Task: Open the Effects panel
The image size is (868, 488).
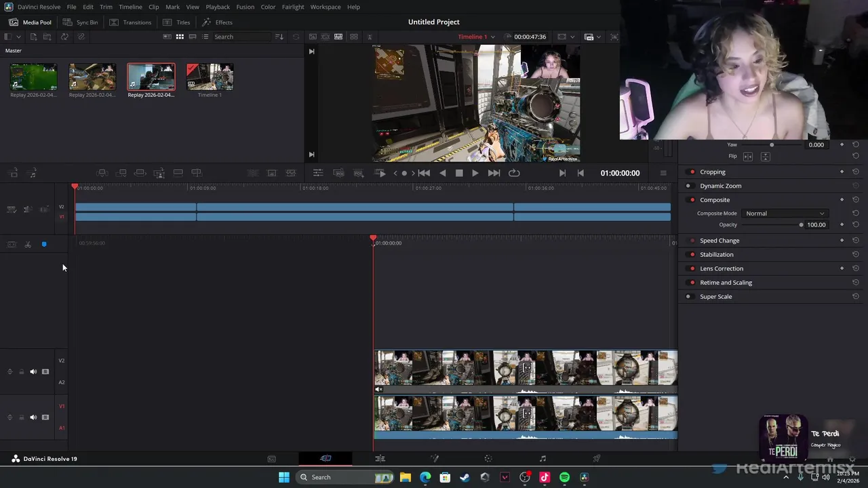Action: point(217,22)
